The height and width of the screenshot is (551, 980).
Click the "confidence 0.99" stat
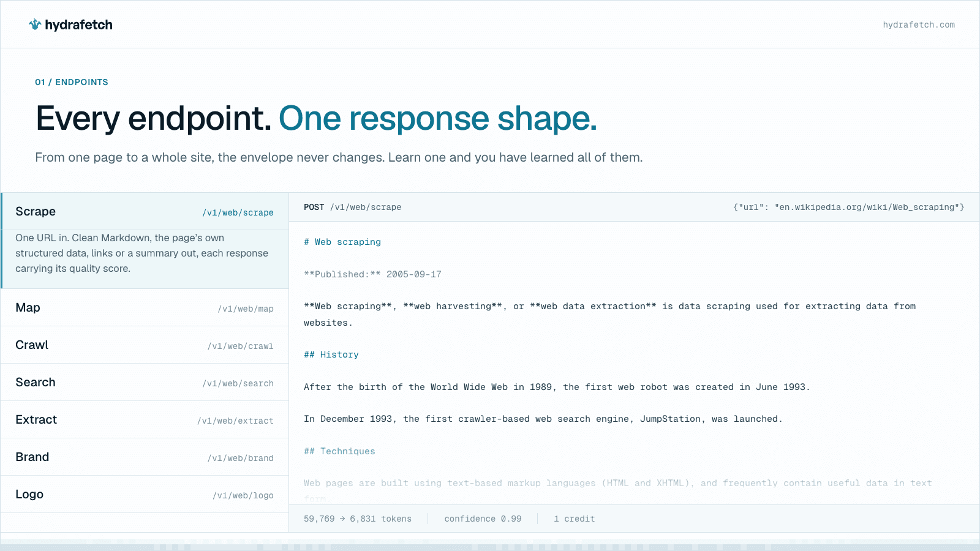(x=483, y=519)
